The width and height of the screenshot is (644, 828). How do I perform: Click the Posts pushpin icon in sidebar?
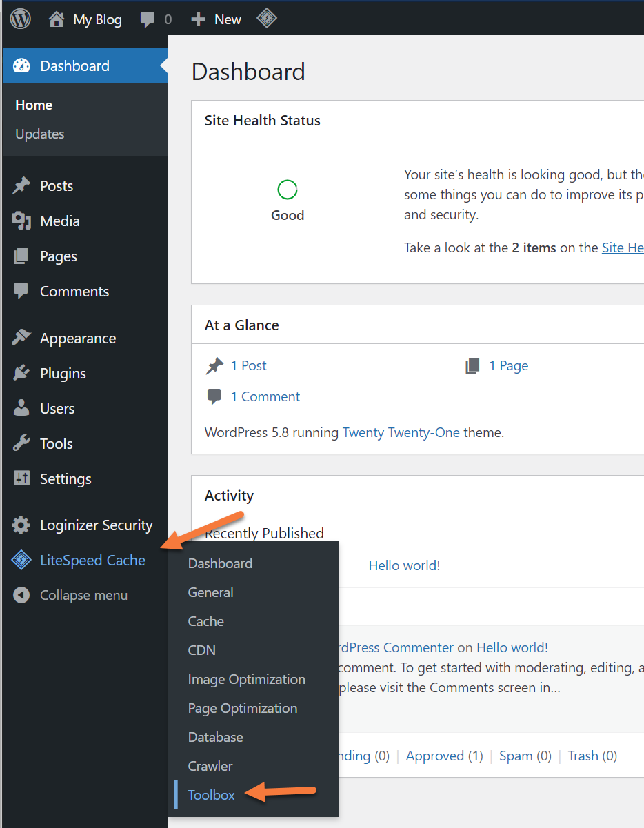click(x=21, y=186)
